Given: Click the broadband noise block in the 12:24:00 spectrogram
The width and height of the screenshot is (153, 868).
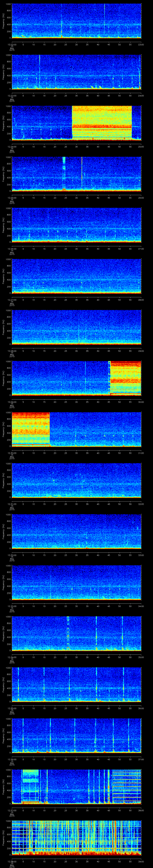Looking at the screenshot, I should (102, 123).
